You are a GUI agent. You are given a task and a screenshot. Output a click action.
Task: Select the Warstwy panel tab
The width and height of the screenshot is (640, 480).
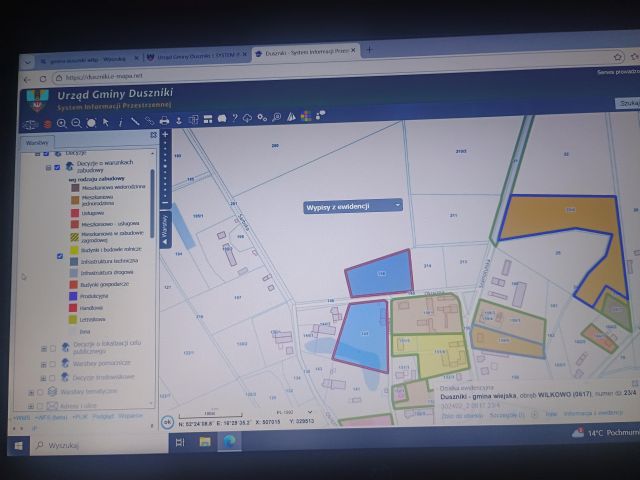(x=37, y=143)
